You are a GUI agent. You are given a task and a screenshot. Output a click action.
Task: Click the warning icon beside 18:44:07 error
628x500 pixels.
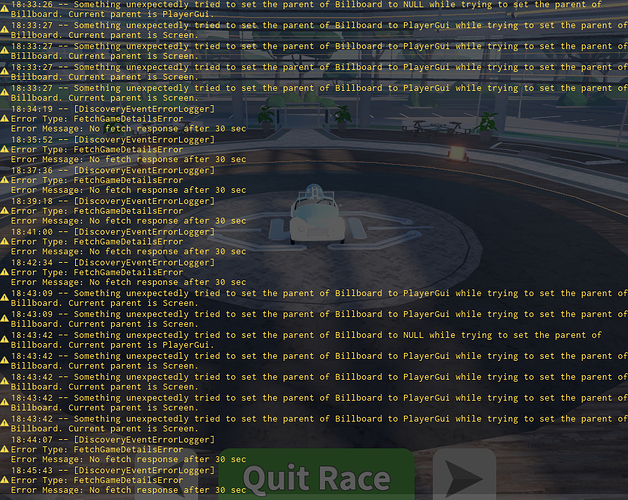tap(4, 450)
